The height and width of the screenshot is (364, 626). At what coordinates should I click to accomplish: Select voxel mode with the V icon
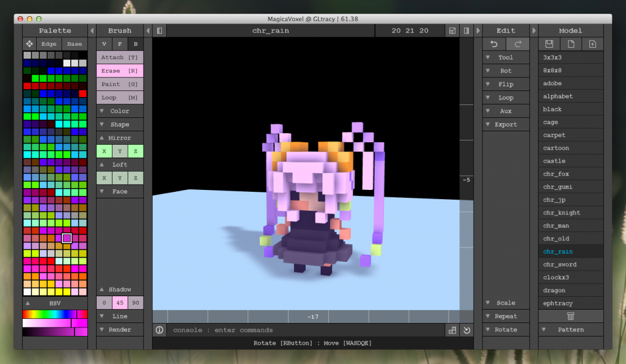(104, 43)
